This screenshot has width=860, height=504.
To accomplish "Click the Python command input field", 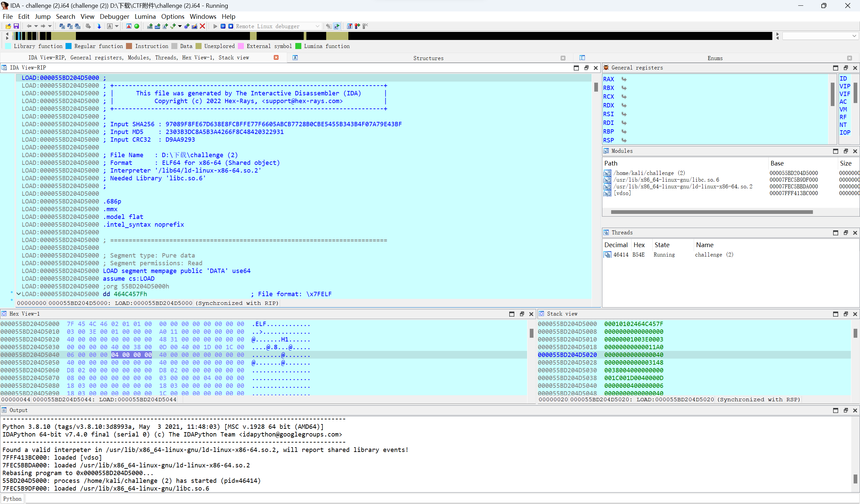I will [442, 499].
